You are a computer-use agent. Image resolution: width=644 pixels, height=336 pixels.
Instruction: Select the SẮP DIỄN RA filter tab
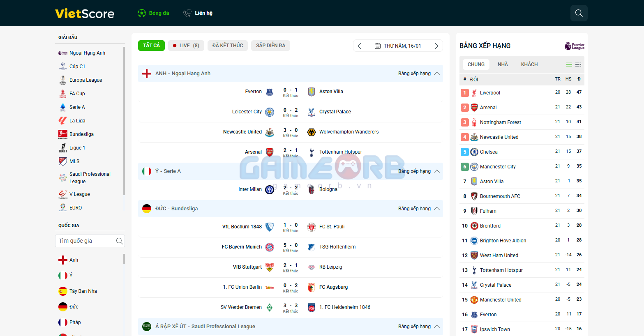(270, 46)
